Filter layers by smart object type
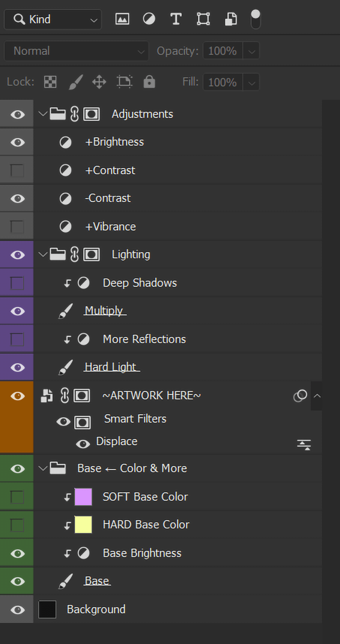 (230, 19)
